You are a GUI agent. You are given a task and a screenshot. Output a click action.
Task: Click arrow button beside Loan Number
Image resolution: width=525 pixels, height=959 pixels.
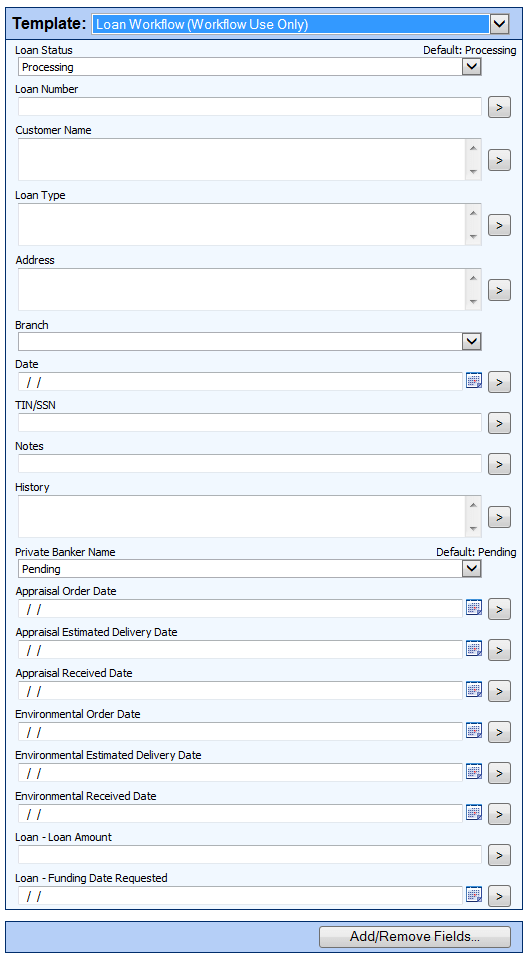[x=499, y=108]
